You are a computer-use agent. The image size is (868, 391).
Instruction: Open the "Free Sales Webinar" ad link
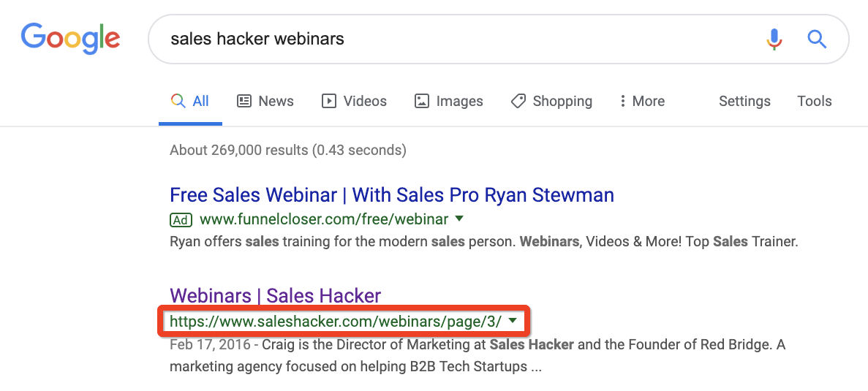pos(391,195)
